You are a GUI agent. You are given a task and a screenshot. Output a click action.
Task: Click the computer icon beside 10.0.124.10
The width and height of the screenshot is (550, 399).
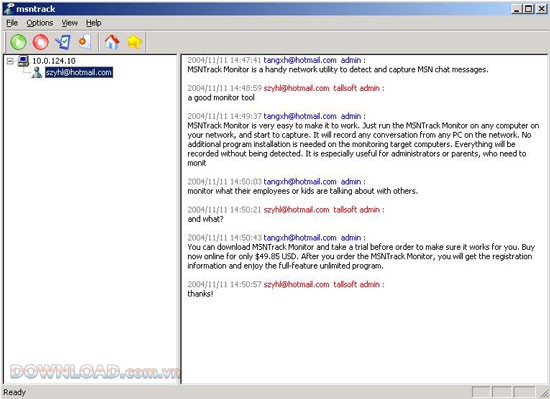click(x=23, y=61)
